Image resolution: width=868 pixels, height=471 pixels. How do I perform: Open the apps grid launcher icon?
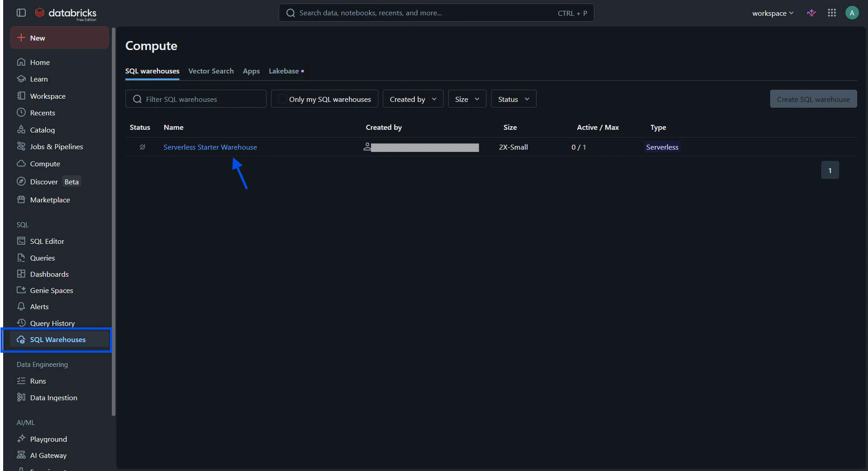pos(832,13)
